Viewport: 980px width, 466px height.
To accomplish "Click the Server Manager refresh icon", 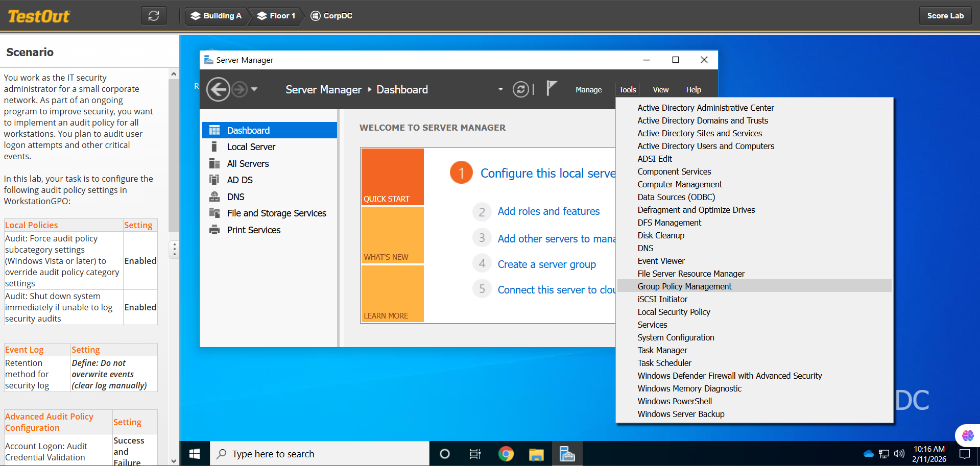I will (520, 90).
